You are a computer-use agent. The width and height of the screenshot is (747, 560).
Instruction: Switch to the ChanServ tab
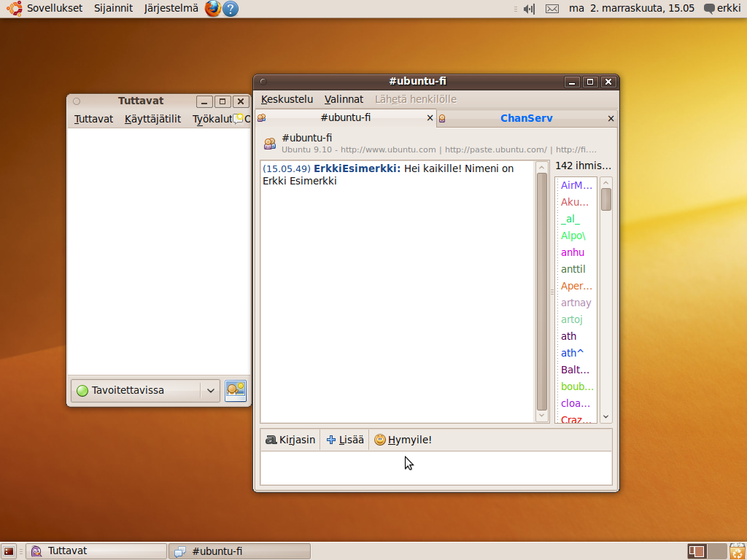(526, 118)
